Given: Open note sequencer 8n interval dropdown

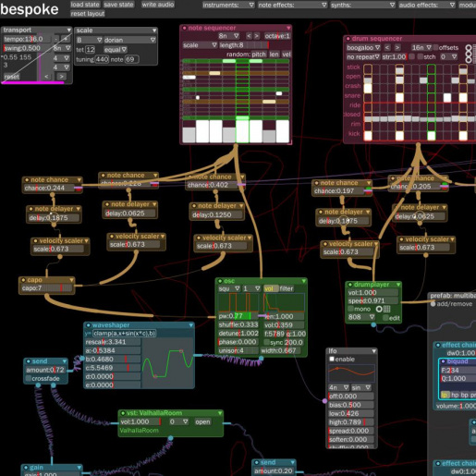Looking at the screenshot, I should point(228,36).
